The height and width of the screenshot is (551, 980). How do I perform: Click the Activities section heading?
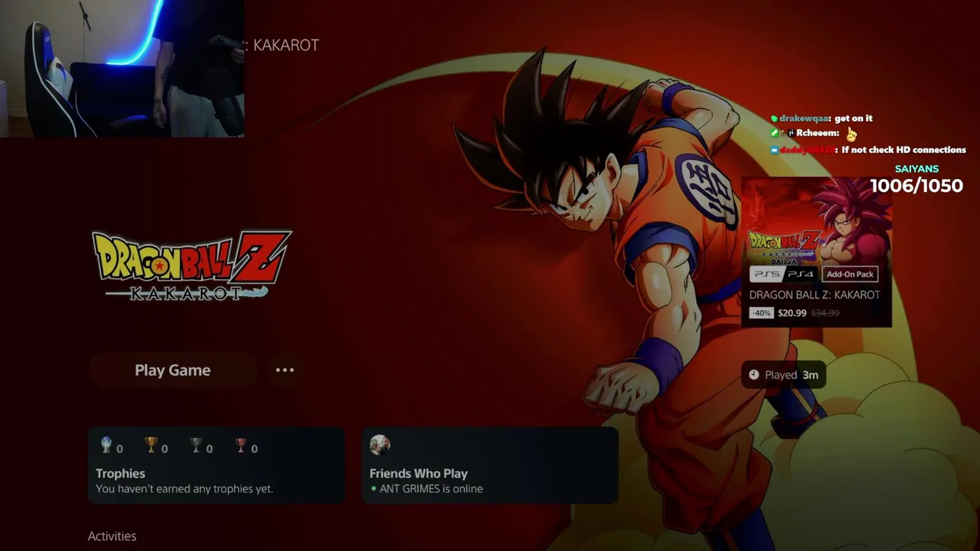[112, 536]
